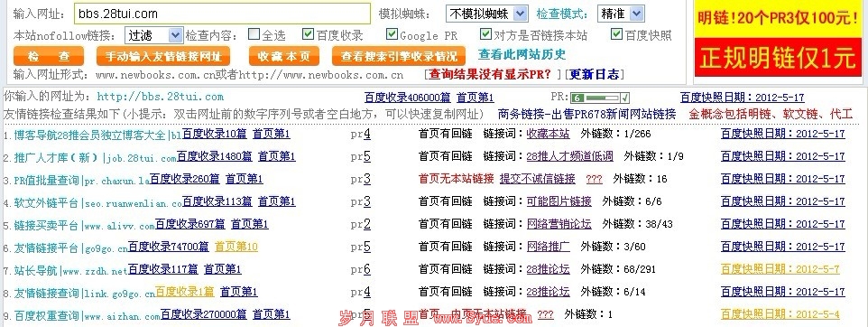The height and width of the screenshot is (327, 868).
Task: Open the 百度收录270000篇 link
Action: coord(204,314)
